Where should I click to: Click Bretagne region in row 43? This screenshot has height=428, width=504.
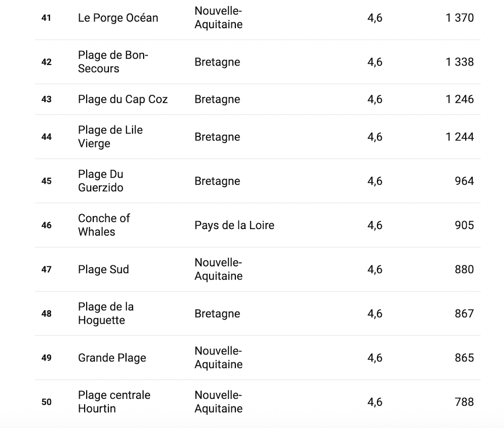click(217, 99)
